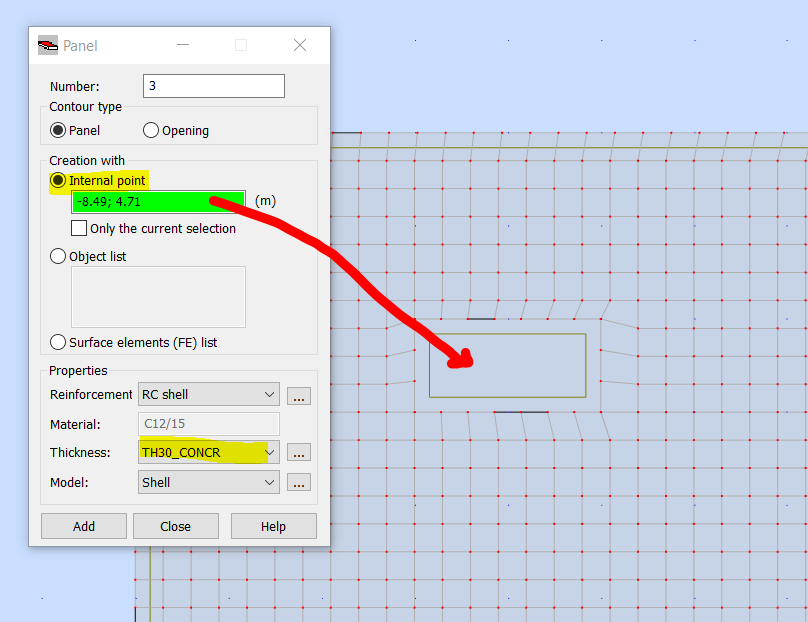The image size is (808, 622).
Task: Click the Help button
Action: tap(273, 525)
